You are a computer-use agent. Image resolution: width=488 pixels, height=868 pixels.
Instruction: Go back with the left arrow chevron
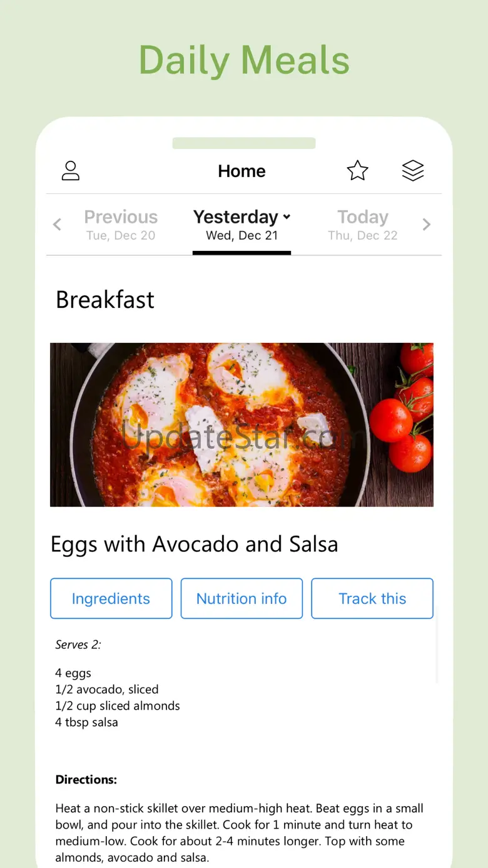coord(57,224)
